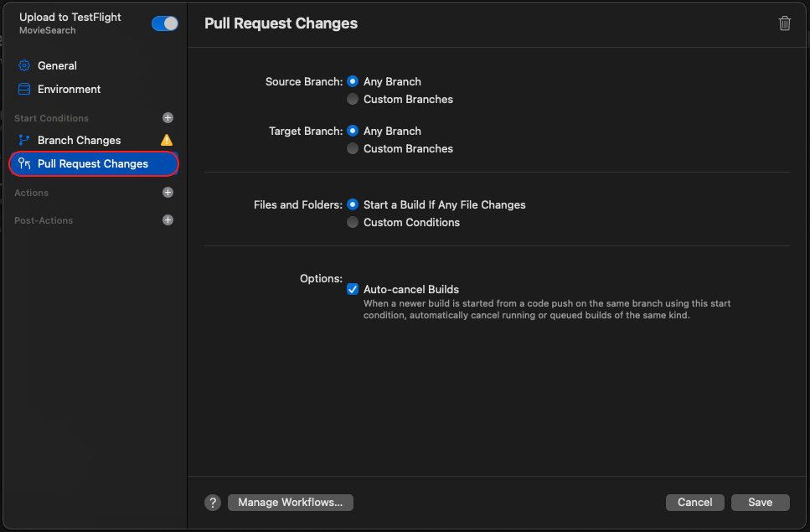Toggle the Upload to TestFlight switch

click(165, 23)
